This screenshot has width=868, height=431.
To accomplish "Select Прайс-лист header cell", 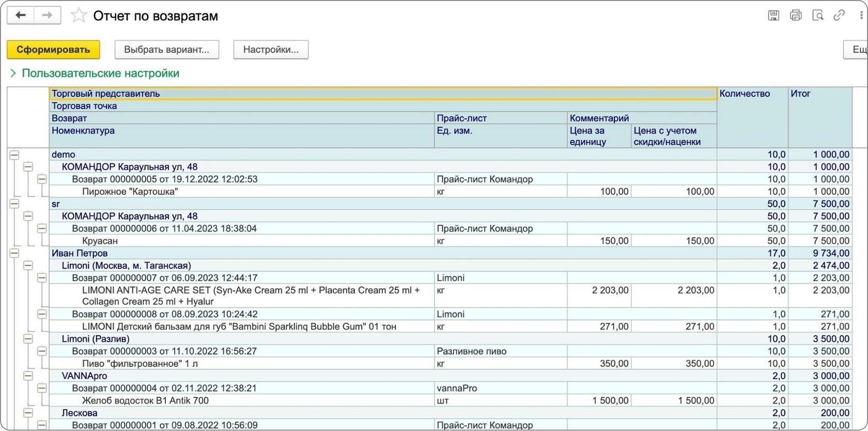I will point(501,118).
